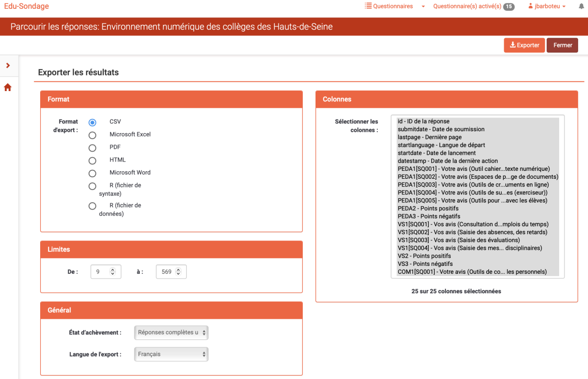Select the PEDA1[SQ002] column entry

(478, 177)
